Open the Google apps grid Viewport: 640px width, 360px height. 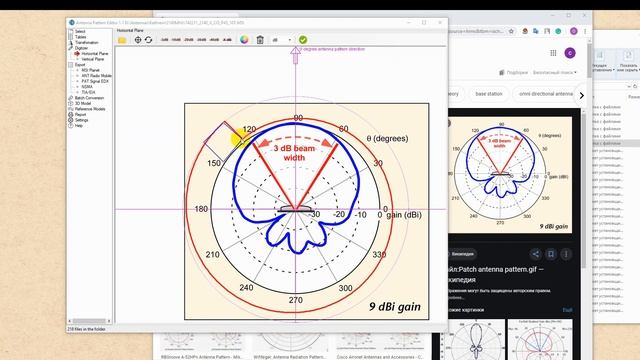tap(553, 53)
